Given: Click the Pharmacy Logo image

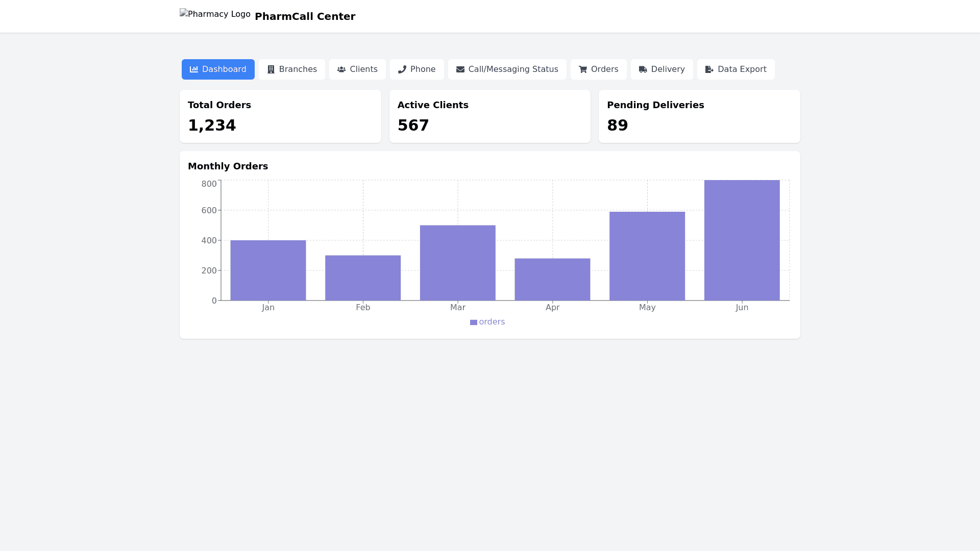Looking at the screenshot, I should 215,14.
